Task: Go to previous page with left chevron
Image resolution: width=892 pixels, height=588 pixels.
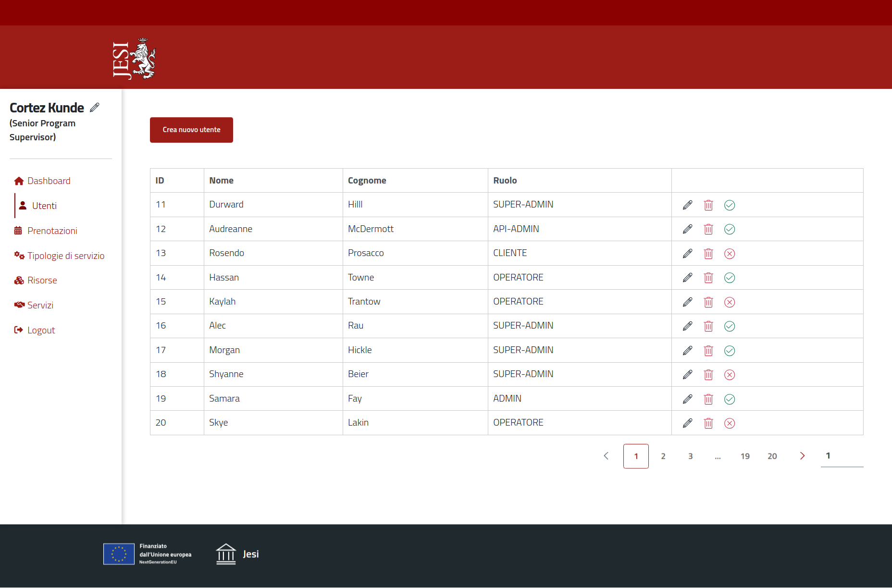Action: (x=606, y=456)
